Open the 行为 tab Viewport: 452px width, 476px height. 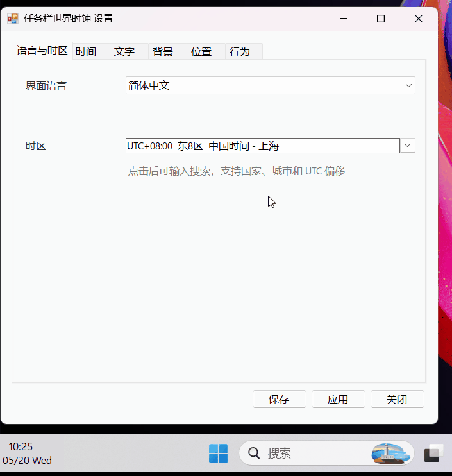[244, 51]
